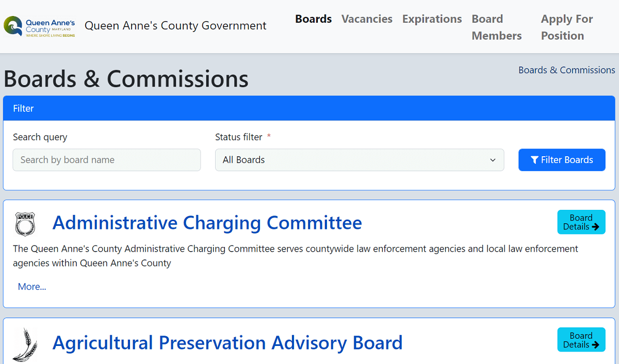Click the Filter Boards button

562,160
